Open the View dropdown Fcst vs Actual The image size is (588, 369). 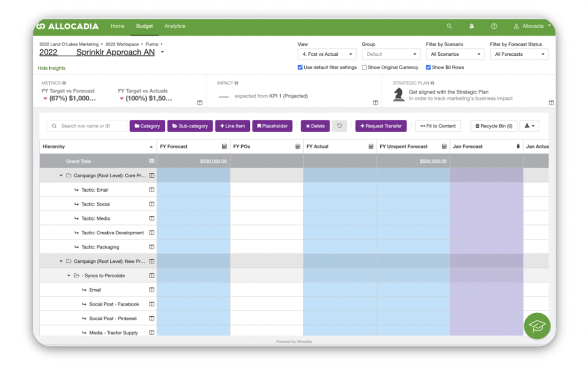tap(327, 54)
